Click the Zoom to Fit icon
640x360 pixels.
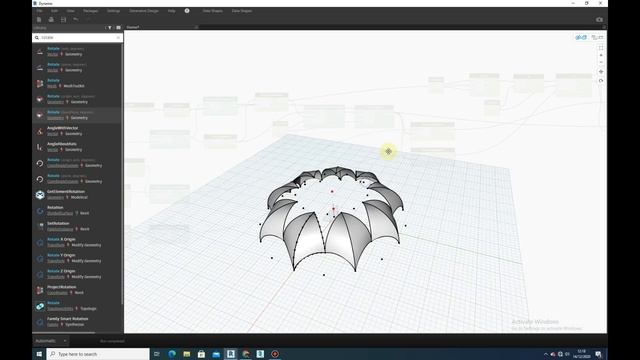(x=601, y=48)
